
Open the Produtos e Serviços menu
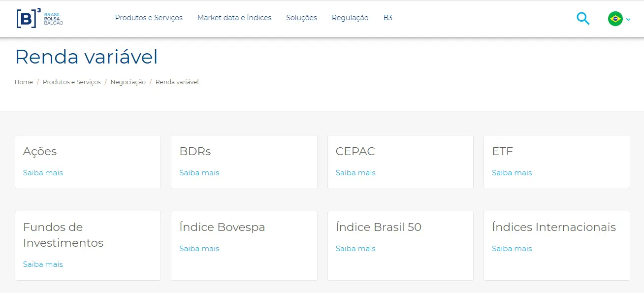click(149, 18)
